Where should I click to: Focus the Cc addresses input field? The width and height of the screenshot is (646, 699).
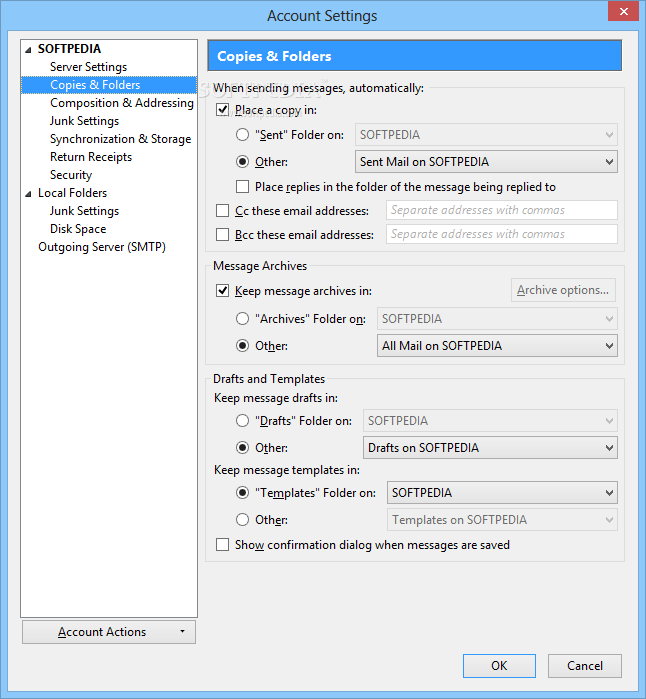pyautogui.click(x=502, y=210)
